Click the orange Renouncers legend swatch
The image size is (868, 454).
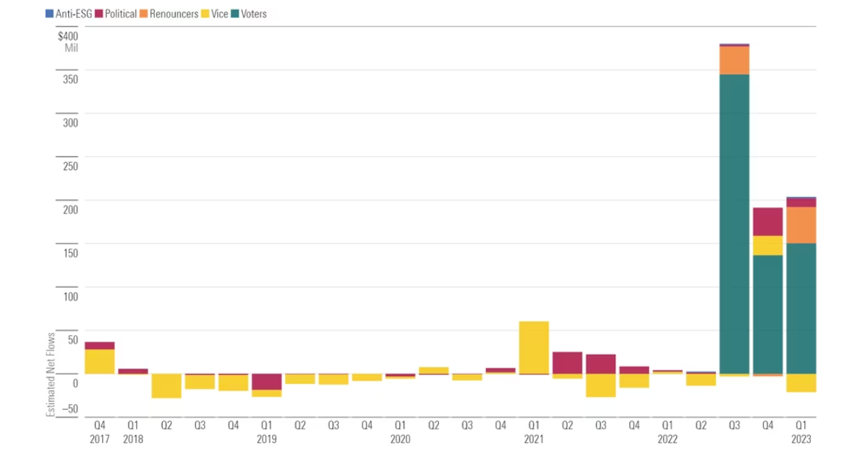[x=144, y=14]
